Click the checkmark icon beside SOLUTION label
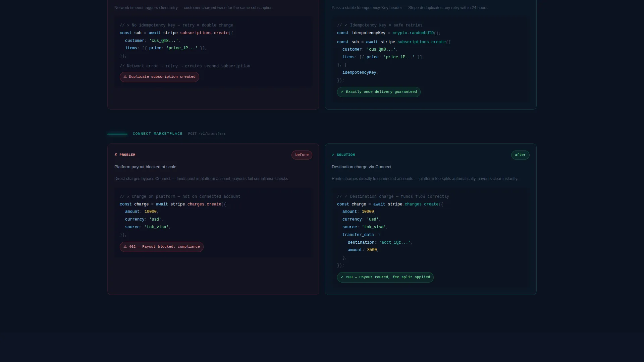 coord(333,155)
